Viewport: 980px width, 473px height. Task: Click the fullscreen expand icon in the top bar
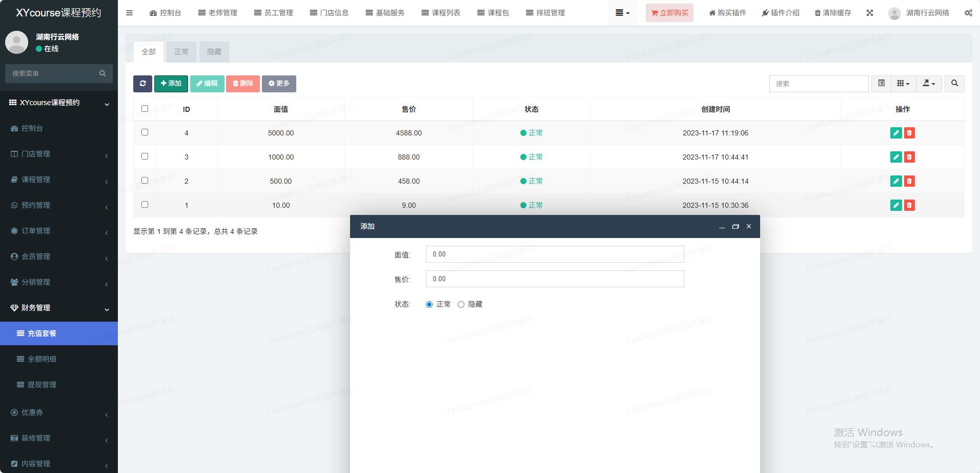pyautogui.click(x=870, y=13)
